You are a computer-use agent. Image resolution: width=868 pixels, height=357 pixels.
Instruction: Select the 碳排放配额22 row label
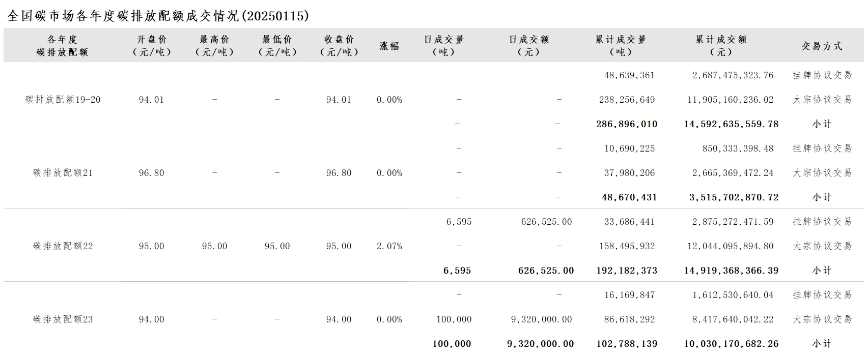point(63,246)
